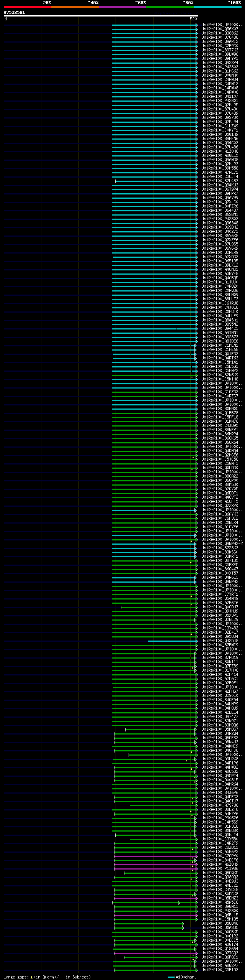
Task: Click hit label UniRef100_B7U490
Action: pos(220,109)
